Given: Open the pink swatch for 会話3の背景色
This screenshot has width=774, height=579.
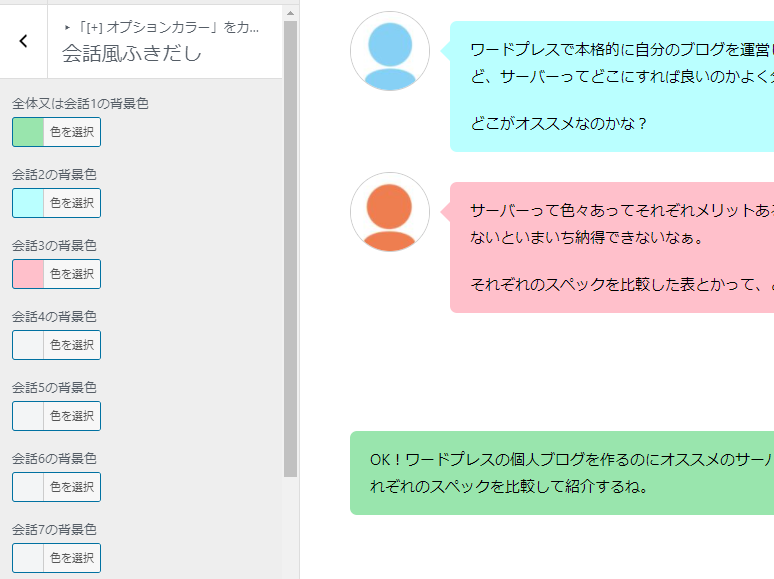Looking at the screenshot, I should click(28, 274).
